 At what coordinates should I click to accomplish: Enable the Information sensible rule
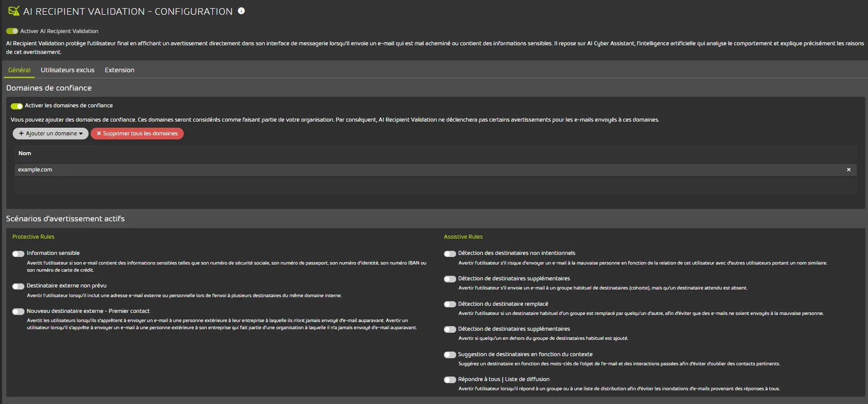(18, 253)
